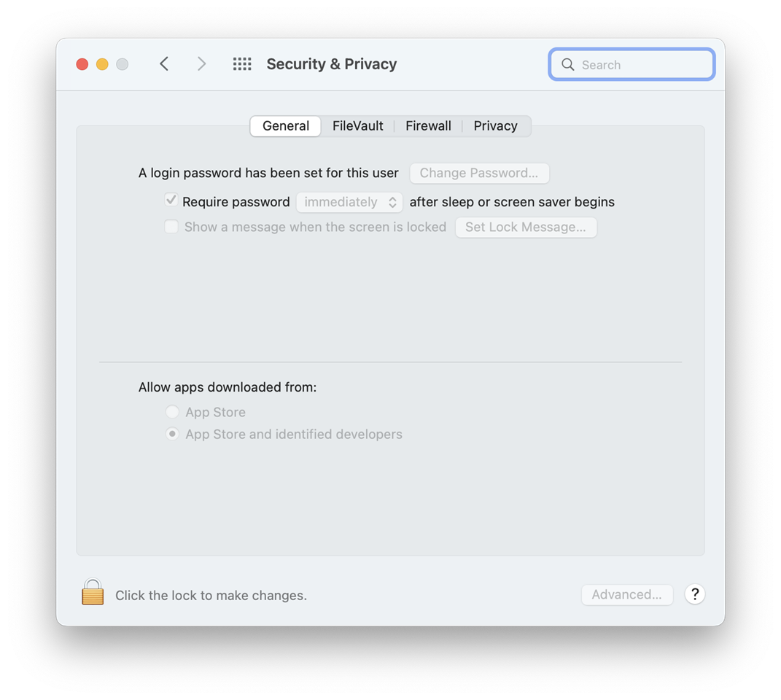The width and height of the screenshot is (781, 700).
Task: Toggle the Require password checkbox
Action: [171, 201]
